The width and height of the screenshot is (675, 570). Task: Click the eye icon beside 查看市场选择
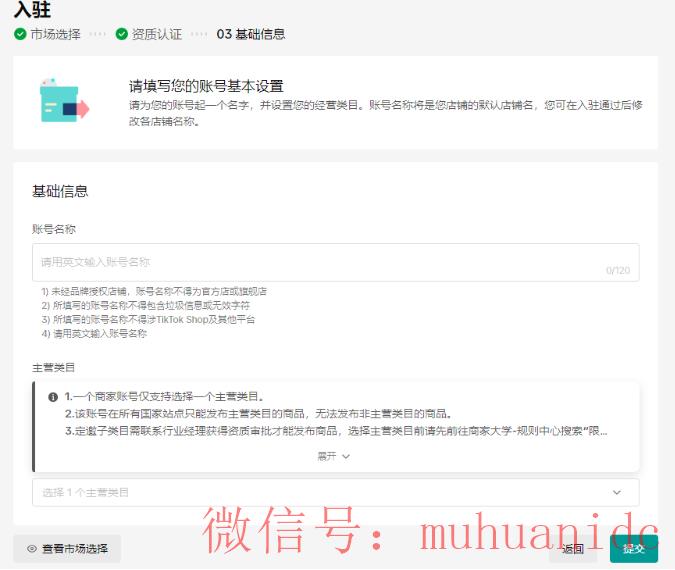pos(32,548)
